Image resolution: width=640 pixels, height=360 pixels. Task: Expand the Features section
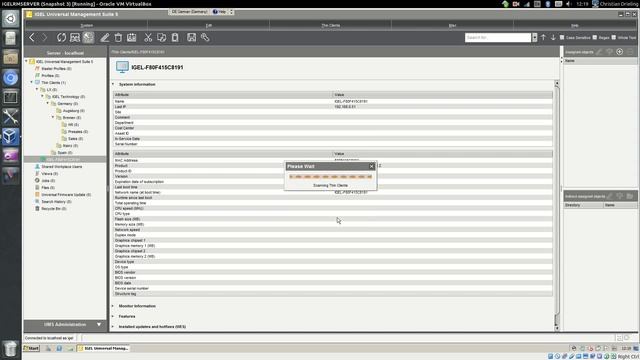(113, 316)
